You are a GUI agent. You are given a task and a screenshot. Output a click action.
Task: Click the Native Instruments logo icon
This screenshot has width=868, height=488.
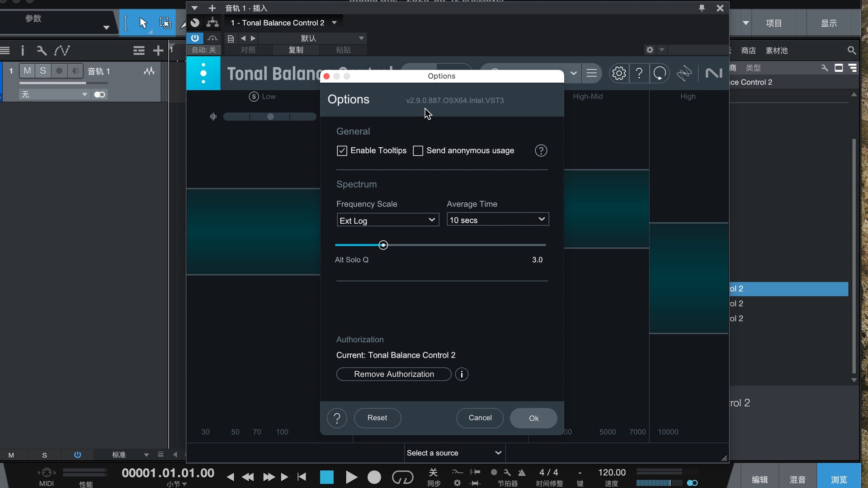713,73
